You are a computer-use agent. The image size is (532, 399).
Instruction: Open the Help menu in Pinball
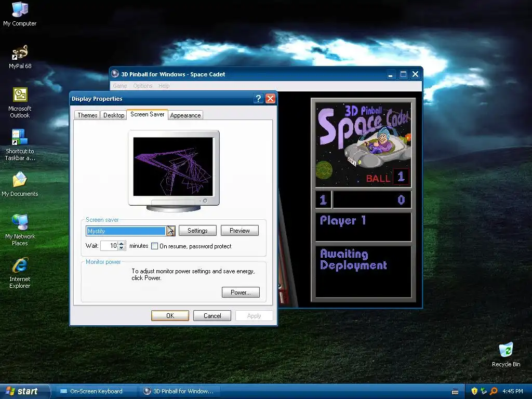164,86
